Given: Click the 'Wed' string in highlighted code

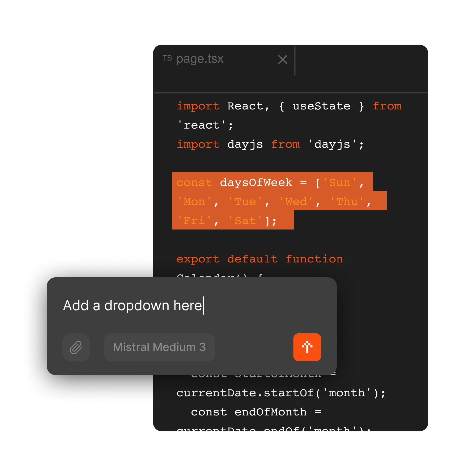Looking at the screenshot, I should coord(296,202).
